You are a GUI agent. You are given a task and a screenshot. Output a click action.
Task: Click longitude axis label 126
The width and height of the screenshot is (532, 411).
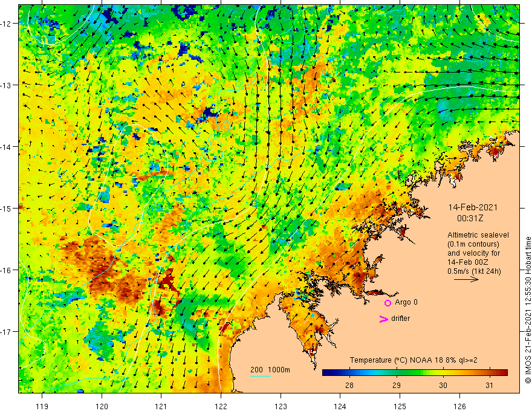pyautogui.click(x=459, y=406)
